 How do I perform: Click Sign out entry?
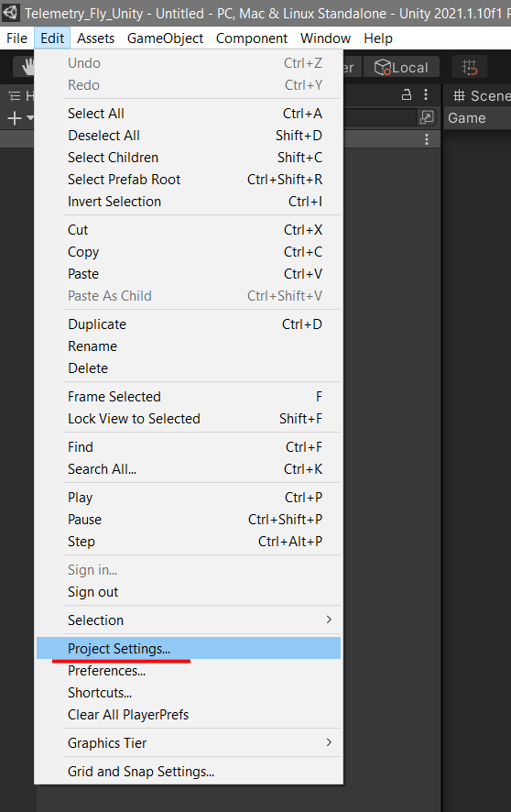[189, 592]
